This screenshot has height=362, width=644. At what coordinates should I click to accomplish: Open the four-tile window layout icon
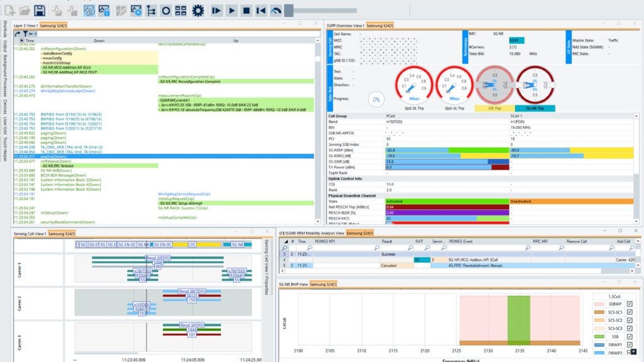pyautogui.click(x=180, y=11)
